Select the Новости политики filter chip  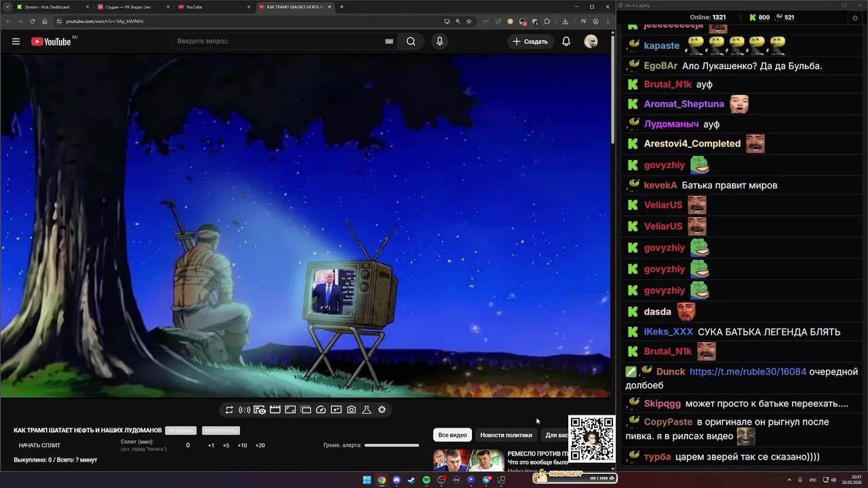[506, 435]
